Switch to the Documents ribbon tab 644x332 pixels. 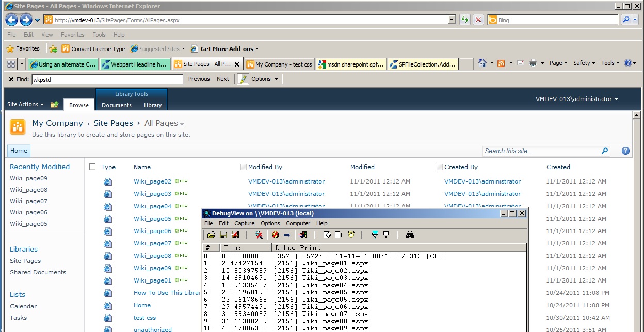tap(117, 105)
